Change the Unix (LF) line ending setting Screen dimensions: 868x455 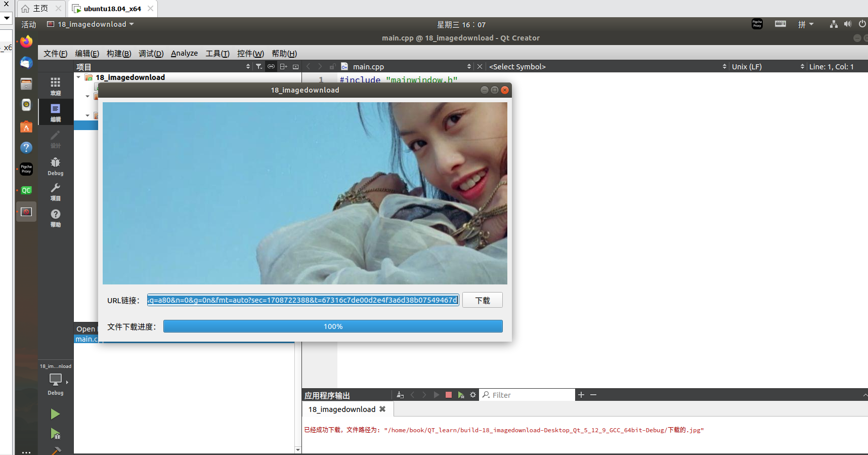[x=768, y=66]
